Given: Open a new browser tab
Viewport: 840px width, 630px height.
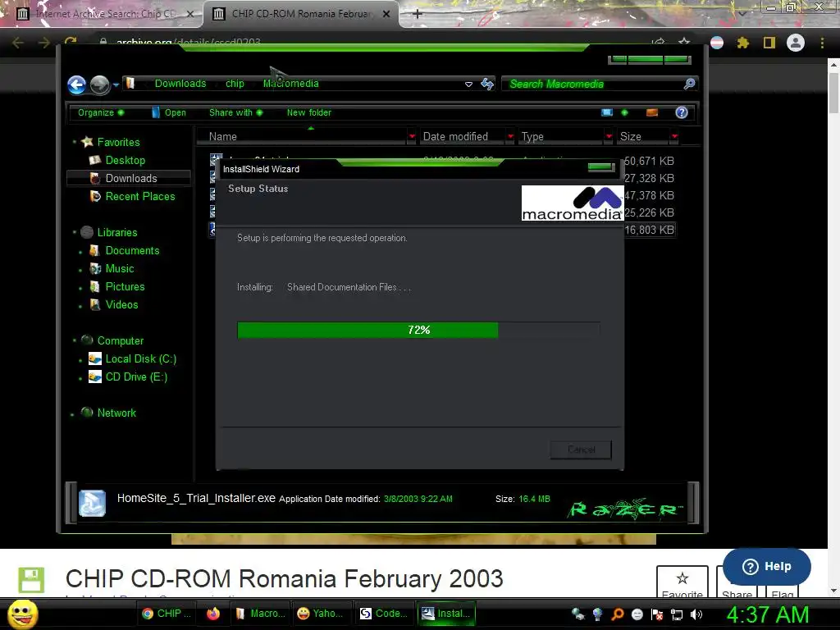Looking at the screenshot, I should pyautogui.click(x=418, y=14).
